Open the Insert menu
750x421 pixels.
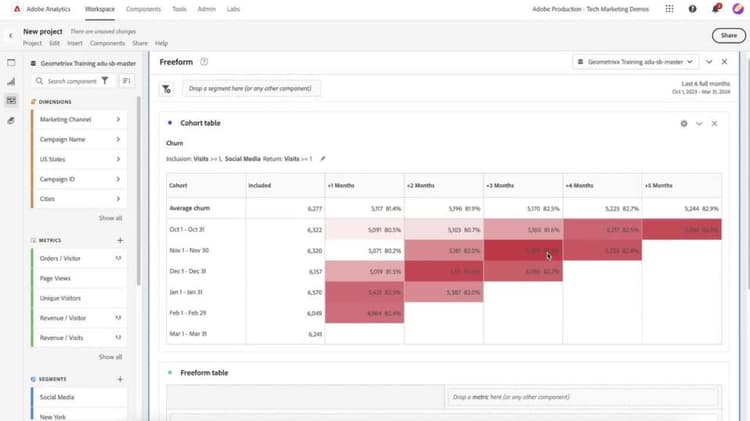(x=75, y=43)
